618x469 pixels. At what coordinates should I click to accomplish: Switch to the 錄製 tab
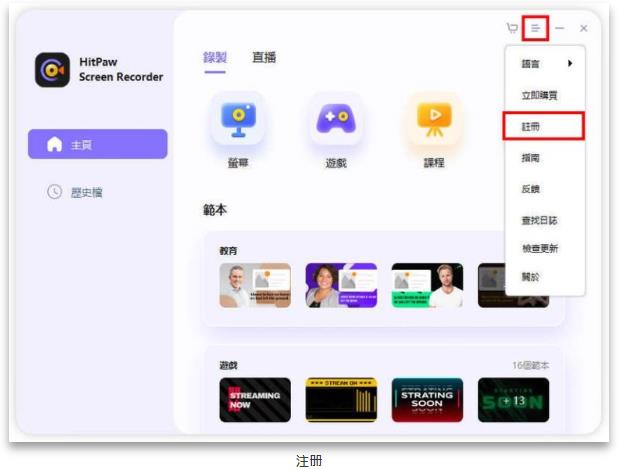click(x=215, y=58)
